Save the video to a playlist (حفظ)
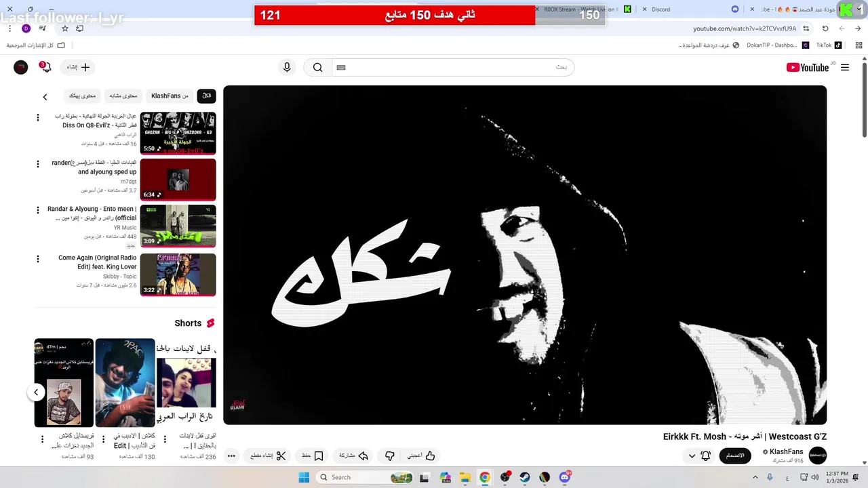Image resolution: width=868 pixels, height=488 pixels. [x=313, y=455]
